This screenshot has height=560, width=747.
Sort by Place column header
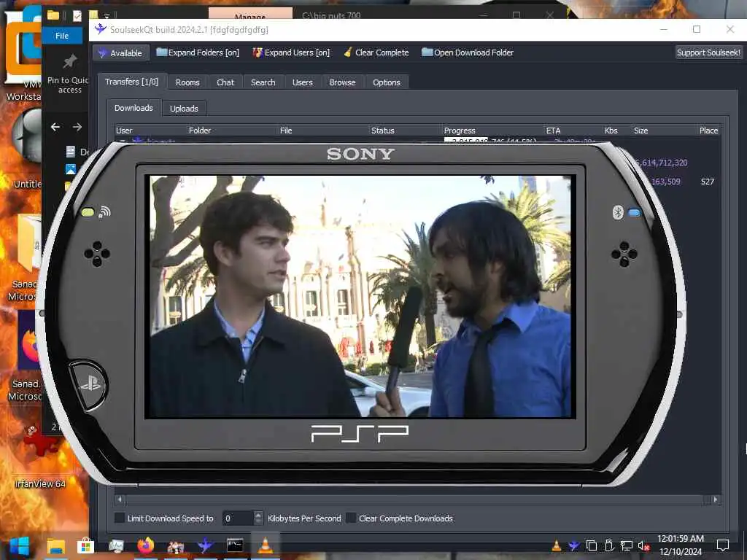coord(708,131)
